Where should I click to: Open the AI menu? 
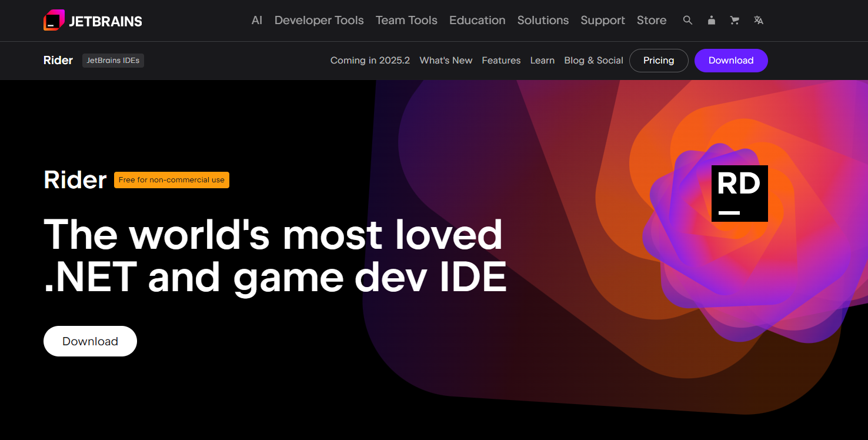pyautogui.click(x=257, y=20)
